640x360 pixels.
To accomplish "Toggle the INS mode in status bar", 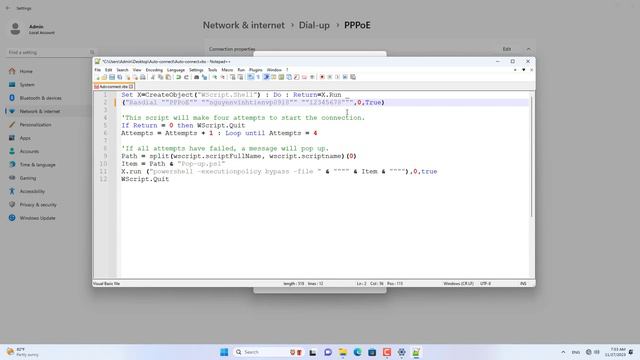I will coord(523,283).
